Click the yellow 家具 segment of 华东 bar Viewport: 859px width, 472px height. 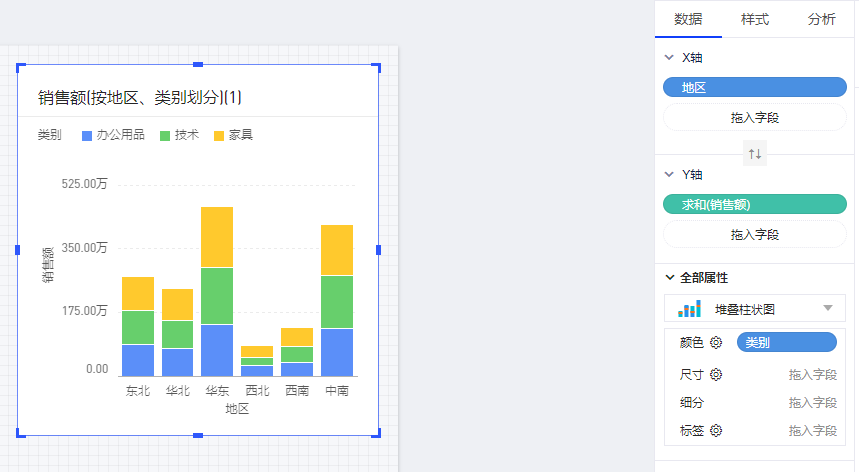(217, 237)
